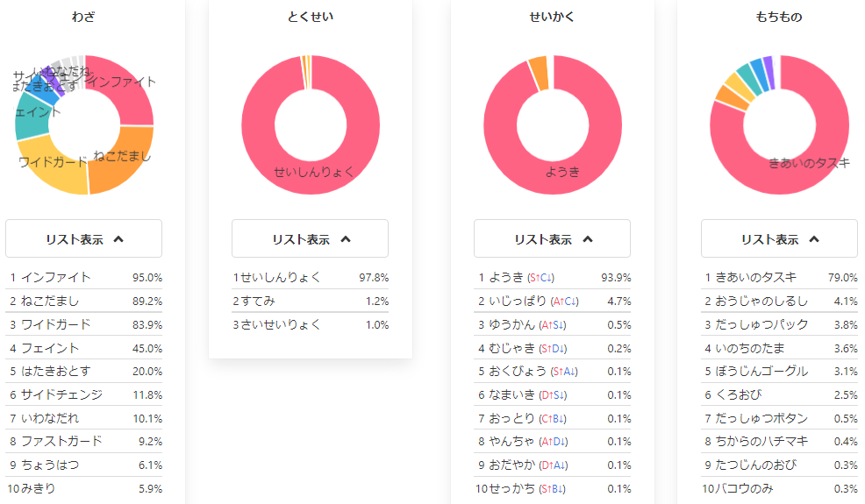Select the teal フェイント chart slice
Image resolution: width=865 pixels, height=504 pixels.
tap(31, 117)
